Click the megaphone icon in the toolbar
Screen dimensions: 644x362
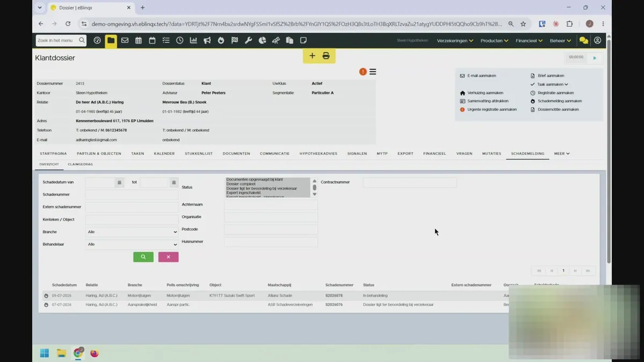pos(207,40)
